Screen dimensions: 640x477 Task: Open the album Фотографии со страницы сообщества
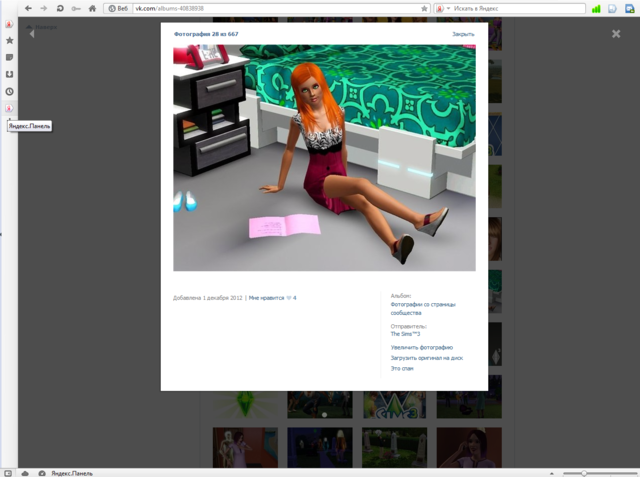pyautogui.click(x=423, y=308)
